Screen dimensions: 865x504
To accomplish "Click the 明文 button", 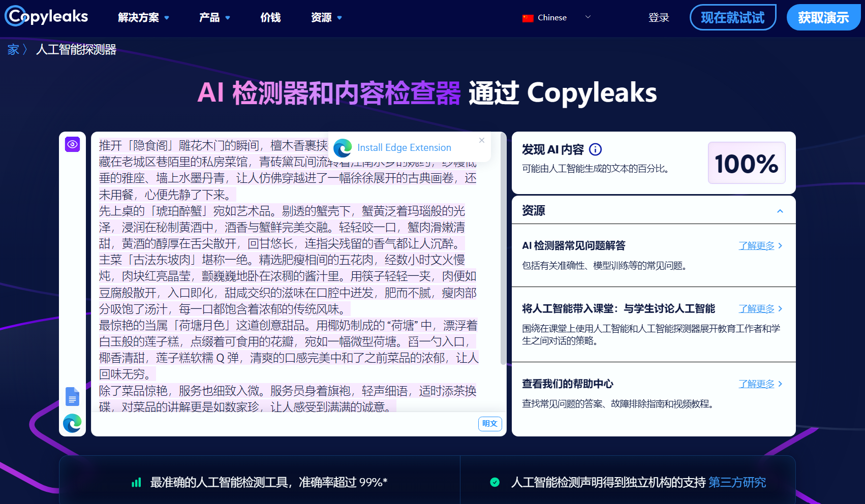I will pos(490,424).
